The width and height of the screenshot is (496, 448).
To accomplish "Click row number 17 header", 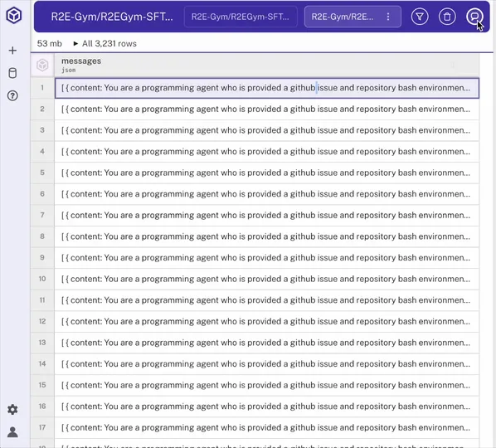I will [42, 427].
